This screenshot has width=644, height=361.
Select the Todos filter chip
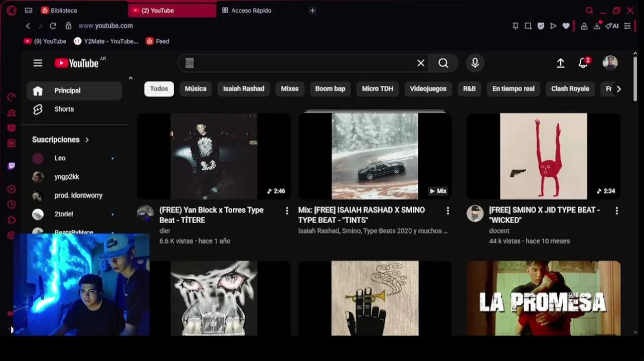[x=159, y=88]
